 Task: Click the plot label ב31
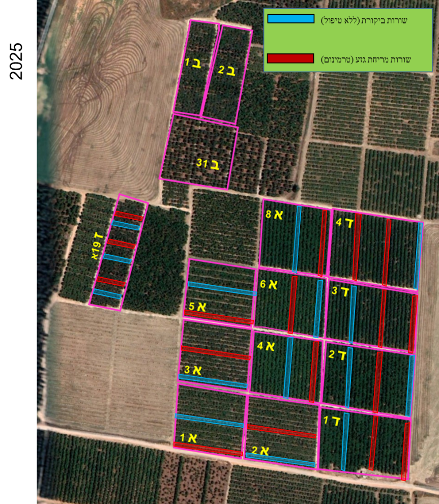pyautogui.click(x=209, y=163)
